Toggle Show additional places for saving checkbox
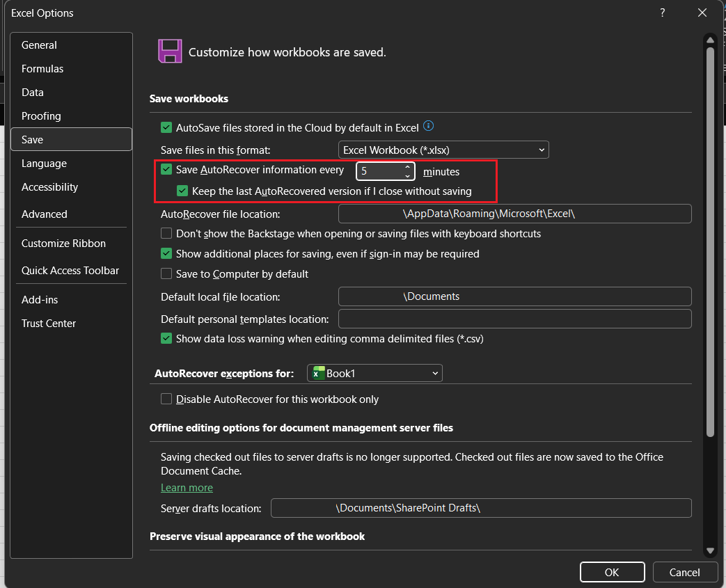The image size is (726, 588). [x=166, y=254]
